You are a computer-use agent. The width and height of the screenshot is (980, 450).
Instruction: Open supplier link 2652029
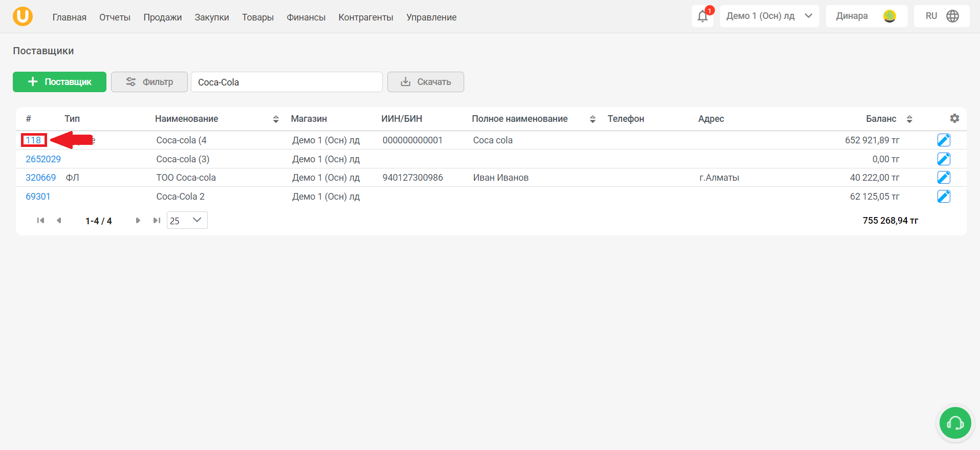(x=43, y=159)
